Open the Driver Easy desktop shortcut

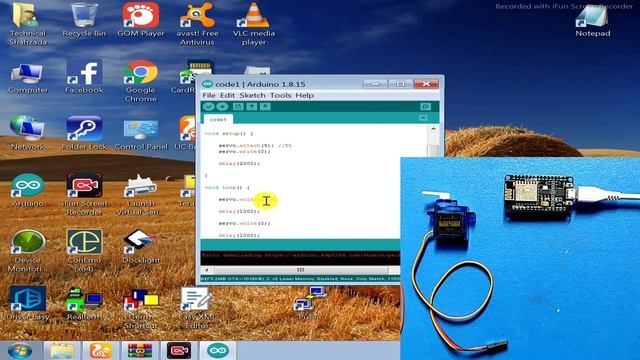27,303
